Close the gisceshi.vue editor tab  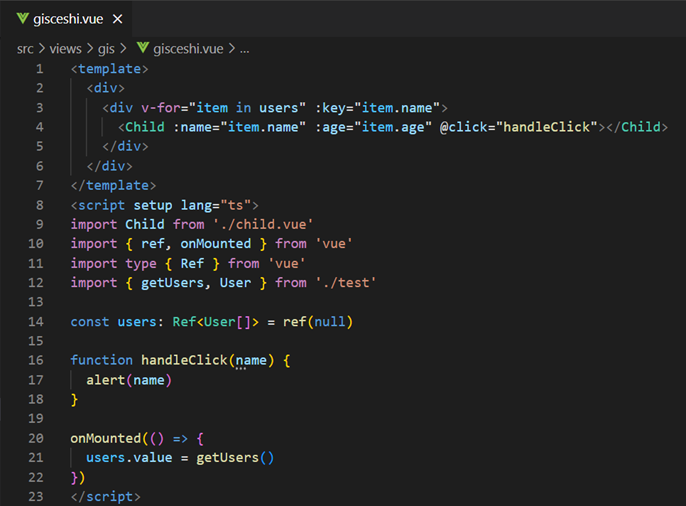[118, 19]
